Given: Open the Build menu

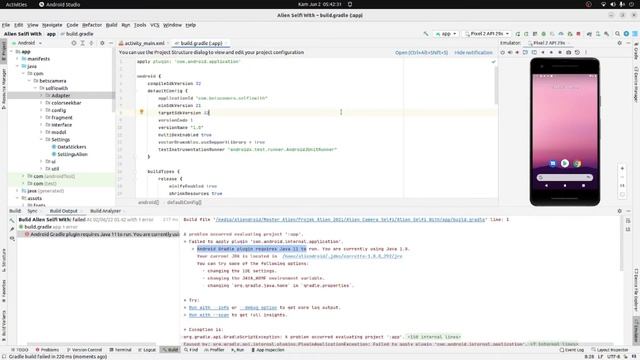Looking at the screenshot, I should (x=111, y=25).
